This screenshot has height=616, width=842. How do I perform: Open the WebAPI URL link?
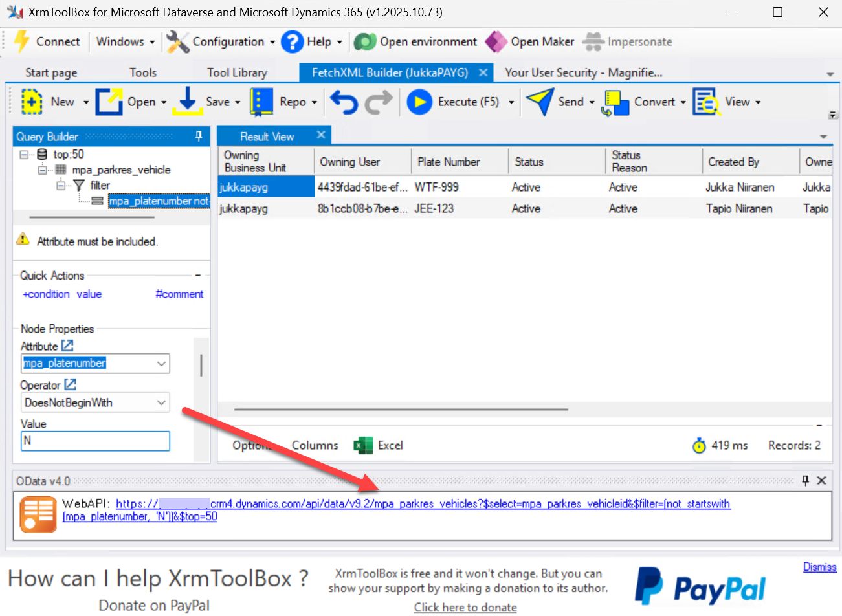coord(423,503)
